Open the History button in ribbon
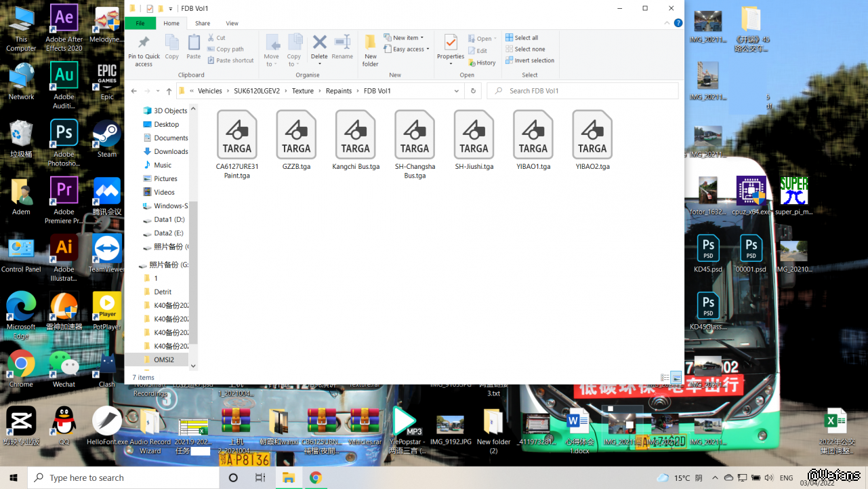This screenshot has width=868, height=489. 482,62
